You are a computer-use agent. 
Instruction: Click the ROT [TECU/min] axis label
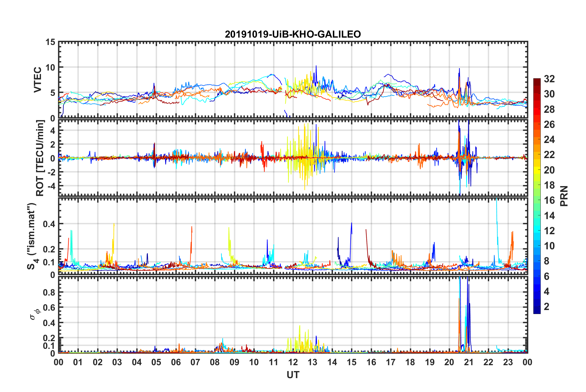click(x=40, y=158)
